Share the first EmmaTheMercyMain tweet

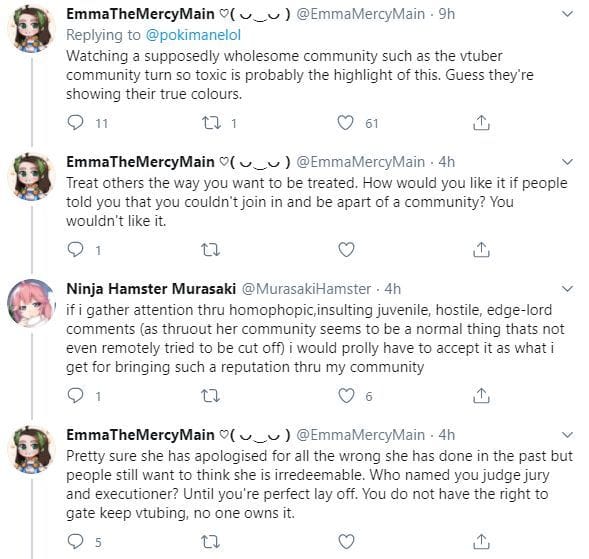[481, 122]
